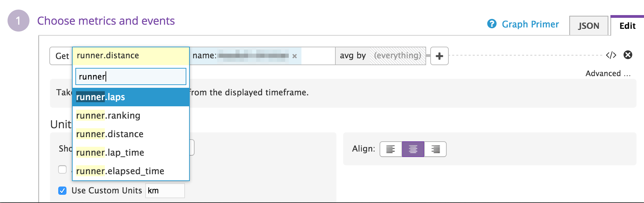
Task: Remove the name tag using its x icon
Action: (x=295, y=56)
